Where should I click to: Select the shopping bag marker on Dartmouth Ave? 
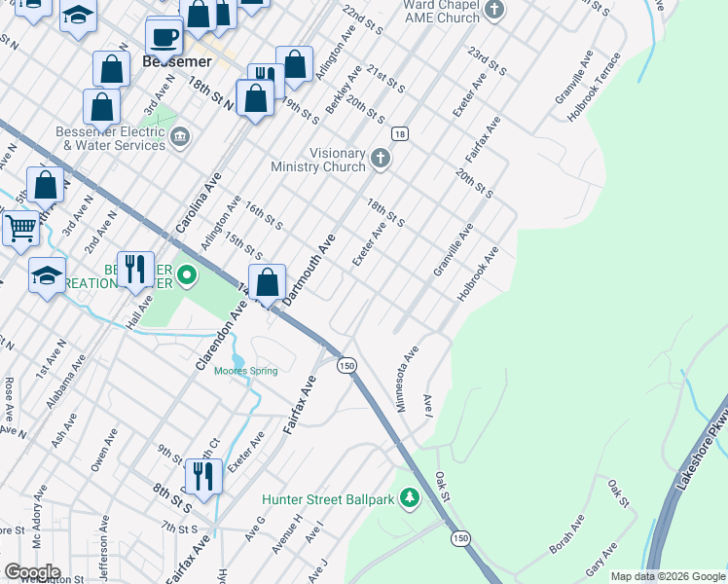267,283
